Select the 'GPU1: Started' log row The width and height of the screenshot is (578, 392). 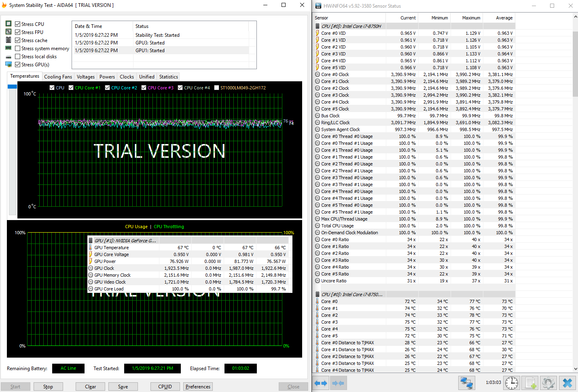161,51
